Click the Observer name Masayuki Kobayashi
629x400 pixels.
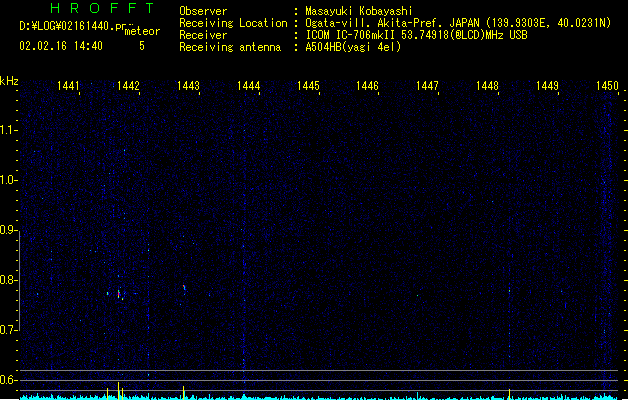[359, 11]
